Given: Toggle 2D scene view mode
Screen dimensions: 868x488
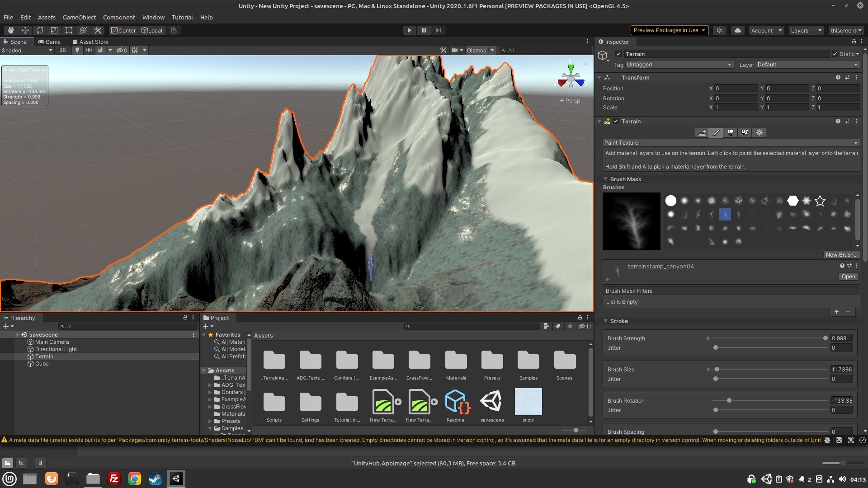Looking at the screenshot, I should [63, 50].
